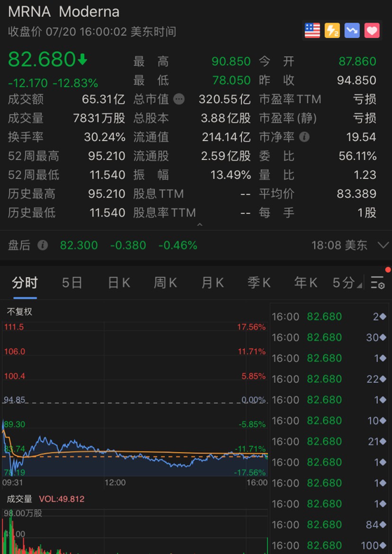Image resolution: width=392 pixels, height=554 pixels.
Task: Tap the 12:00 time axis label
Action: click(x=115, y=482)
